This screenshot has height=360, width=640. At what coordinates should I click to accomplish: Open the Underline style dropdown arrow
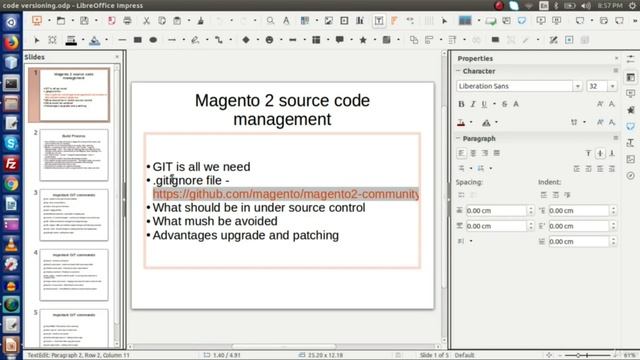coord(494,104)
